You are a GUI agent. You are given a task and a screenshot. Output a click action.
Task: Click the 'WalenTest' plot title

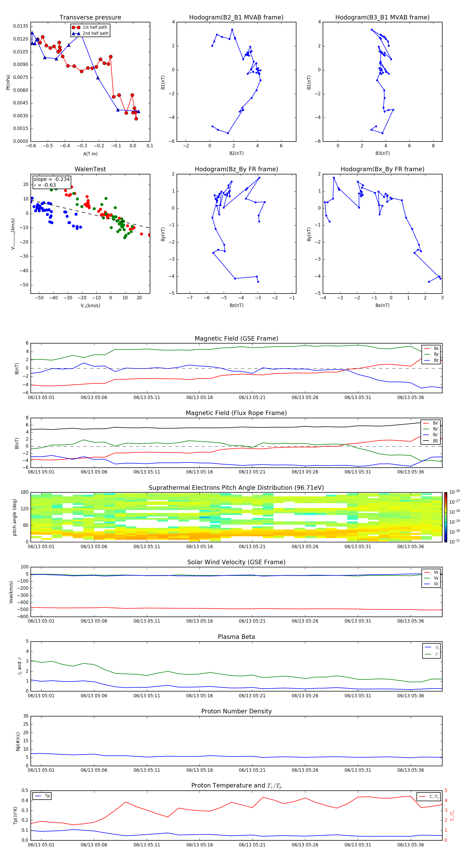(90, 169)
